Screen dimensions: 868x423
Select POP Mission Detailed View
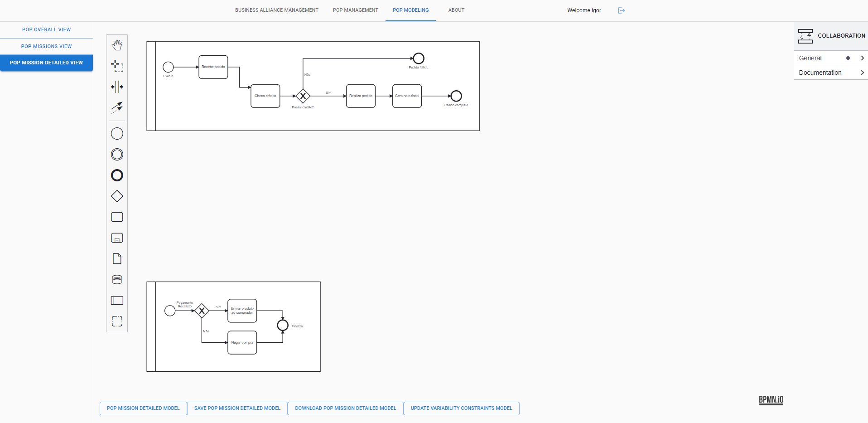[x=46, y=63]
